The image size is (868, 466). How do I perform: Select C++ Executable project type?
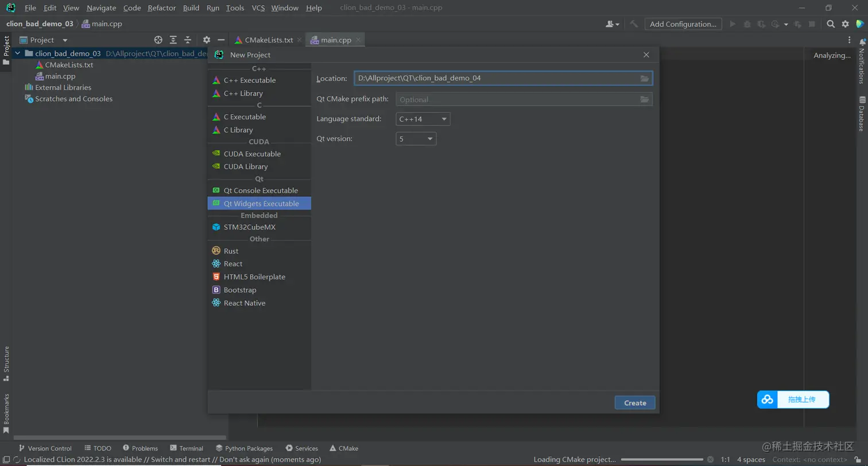click(259, 80)
